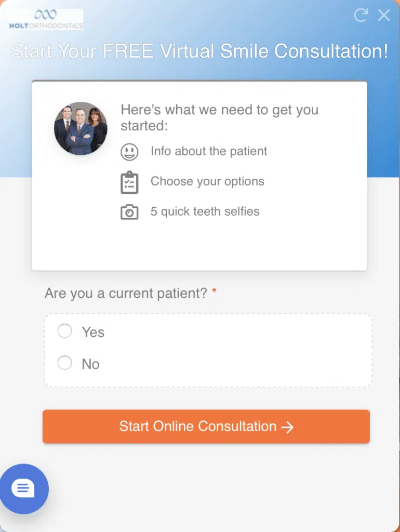The height and width of the screenshot is (532, 400).
Task: Click 'Here's what we need' heading
Action: click(220, 118)
